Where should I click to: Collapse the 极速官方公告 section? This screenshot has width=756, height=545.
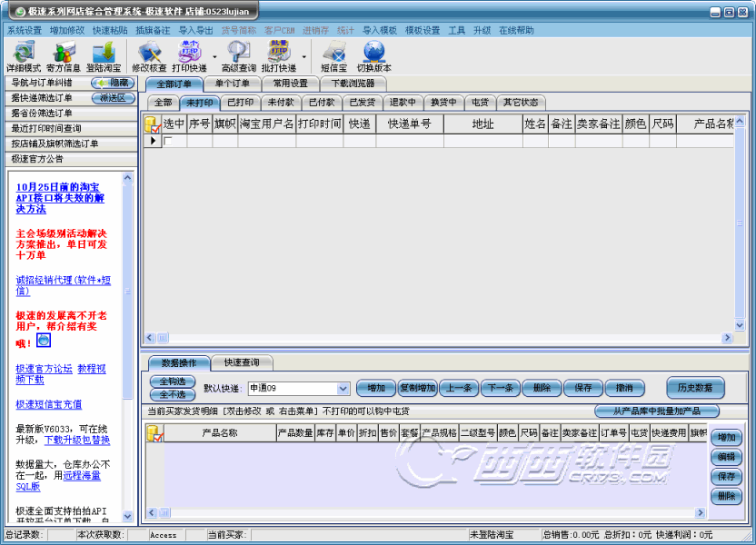(71, 159)
